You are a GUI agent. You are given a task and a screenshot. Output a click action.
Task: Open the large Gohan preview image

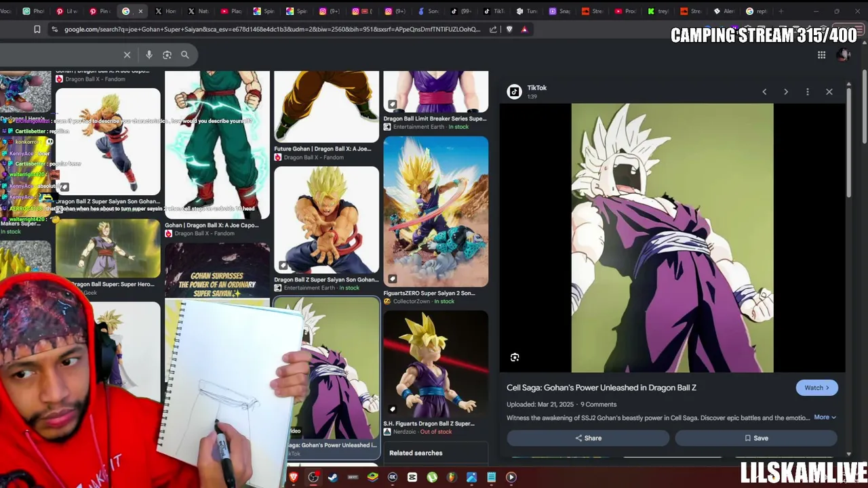click(672, 238)
